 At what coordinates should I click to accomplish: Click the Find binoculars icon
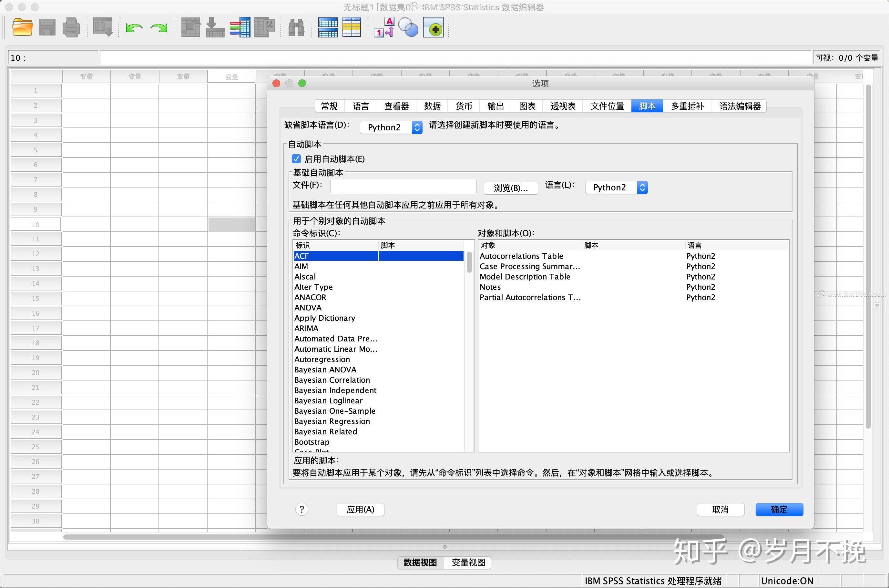click(296, 27)
